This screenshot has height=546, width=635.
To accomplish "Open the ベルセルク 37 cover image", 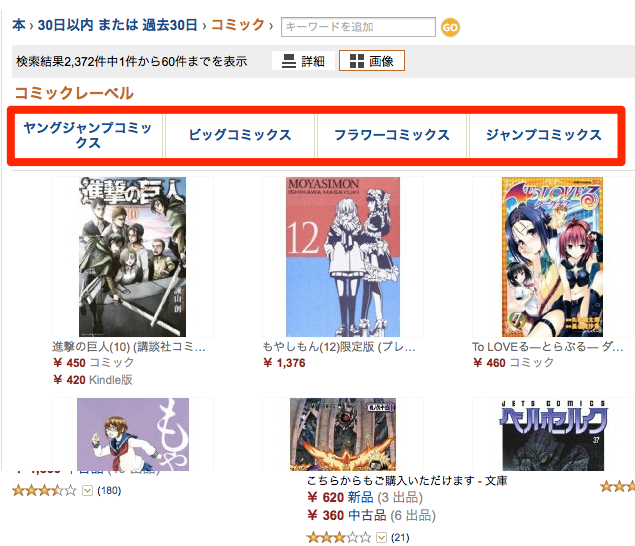I will (x=553, y=435).
